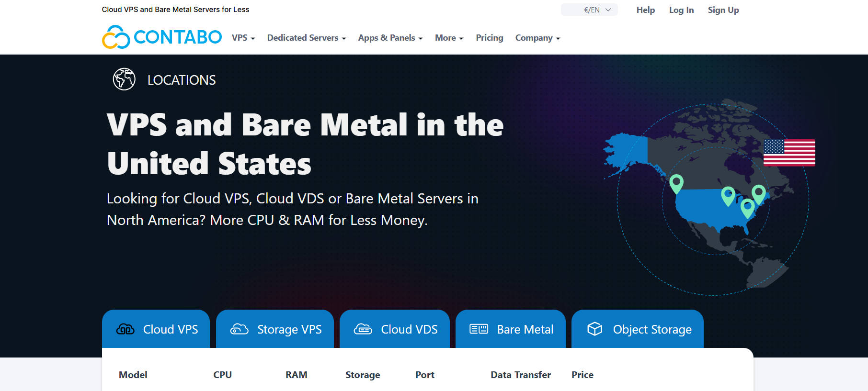Switch to the Bare Metal tab
The width and height of the screenshot is (868, 391).
(x=511, y=329)
